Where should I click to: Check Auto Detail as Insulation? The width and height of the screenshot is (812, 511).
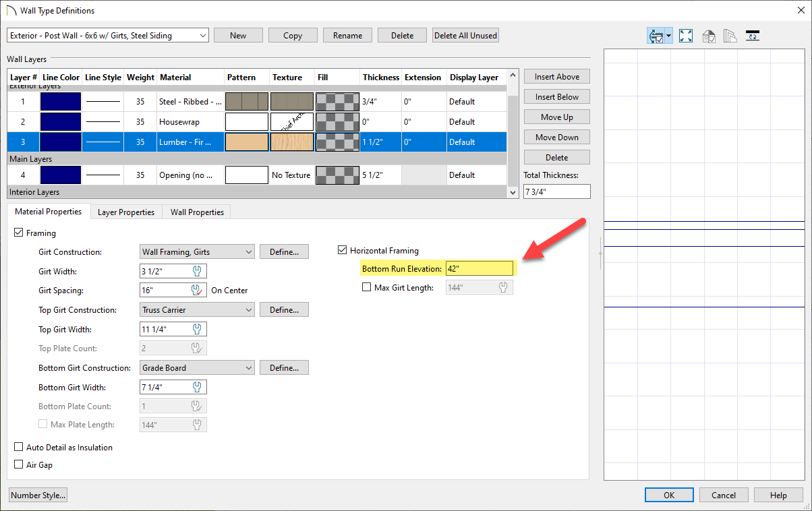pos(18,448)
